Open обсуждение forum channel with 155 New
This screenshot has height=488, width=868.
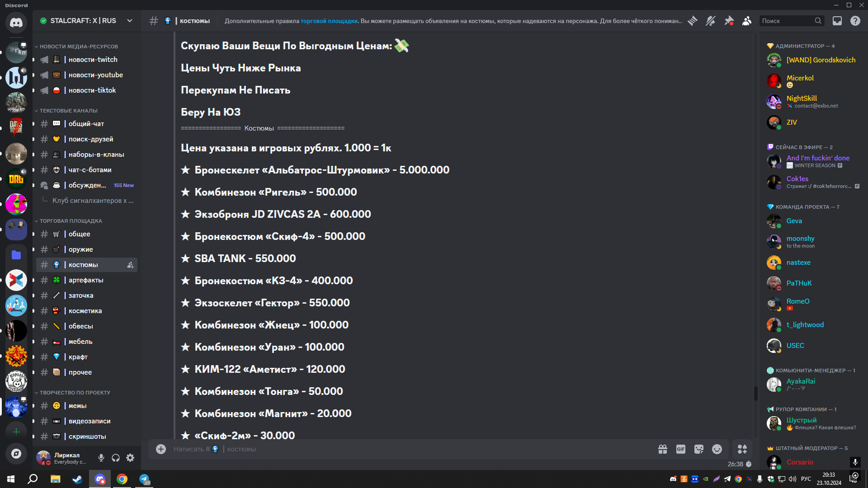87,185
